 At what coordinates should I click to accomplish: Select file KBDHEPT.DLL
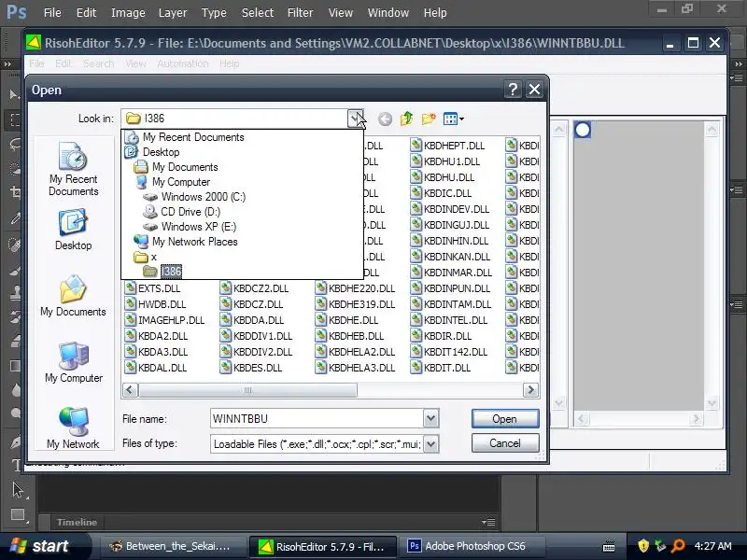point(448,146)
